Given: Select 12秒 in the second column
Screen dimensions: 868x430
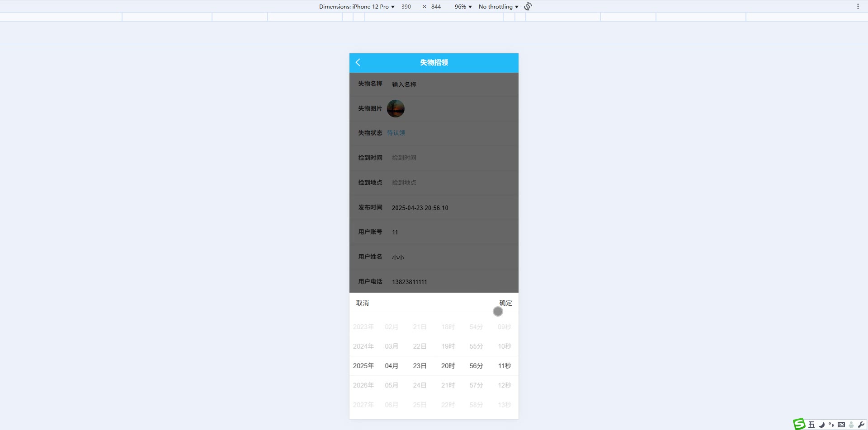Looking at the screenshot, I should [505, 385].
